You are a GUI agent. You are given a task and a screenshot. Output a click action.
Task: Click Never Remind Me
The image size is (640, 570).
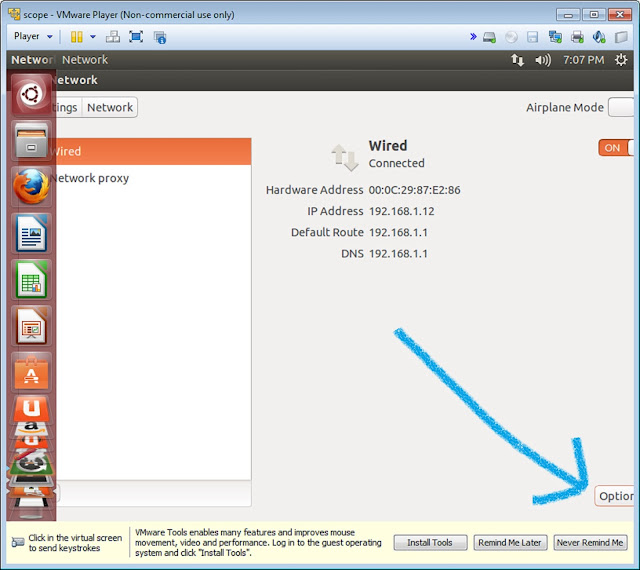tap(590, 543)
